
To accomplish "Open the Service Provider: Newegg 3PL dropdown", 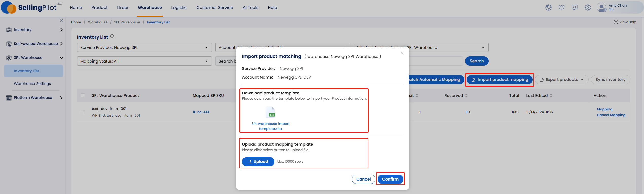I will (x=144, y=47).
